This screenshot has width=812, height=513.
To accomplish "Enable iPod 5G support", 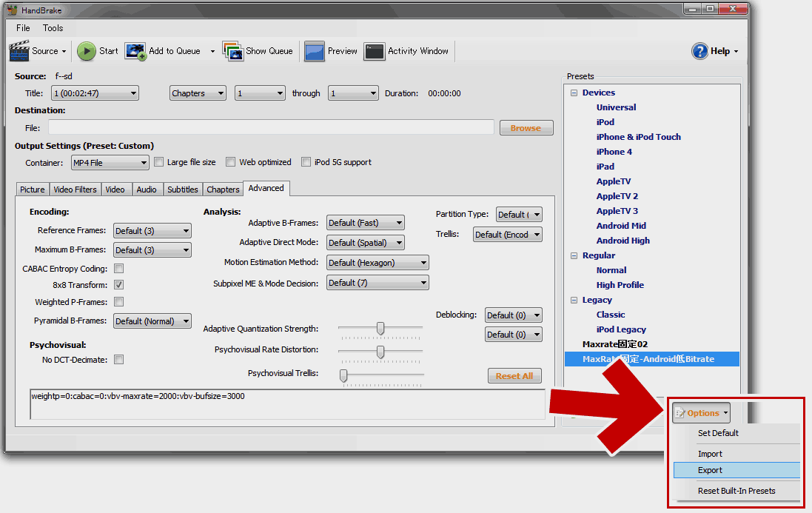I will tap(306, 161).
